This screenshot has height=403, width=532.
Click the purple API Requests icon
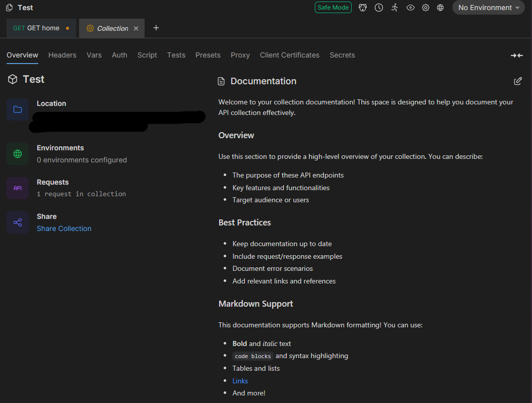(18, 188)
